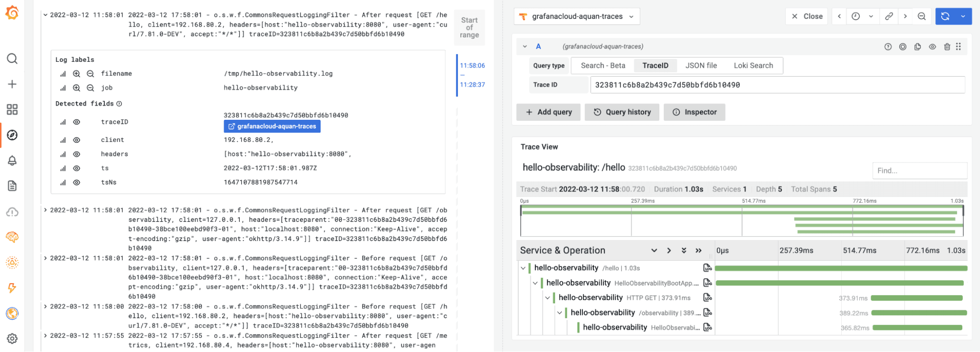This screenshot has height=352, width=980.
Task: Click the Search magnifier in left sidebar
Action: tap(12, 59)
